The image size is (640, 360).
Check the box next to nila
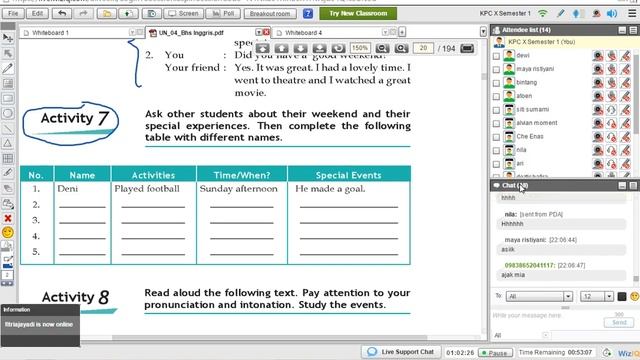point(496,151)
